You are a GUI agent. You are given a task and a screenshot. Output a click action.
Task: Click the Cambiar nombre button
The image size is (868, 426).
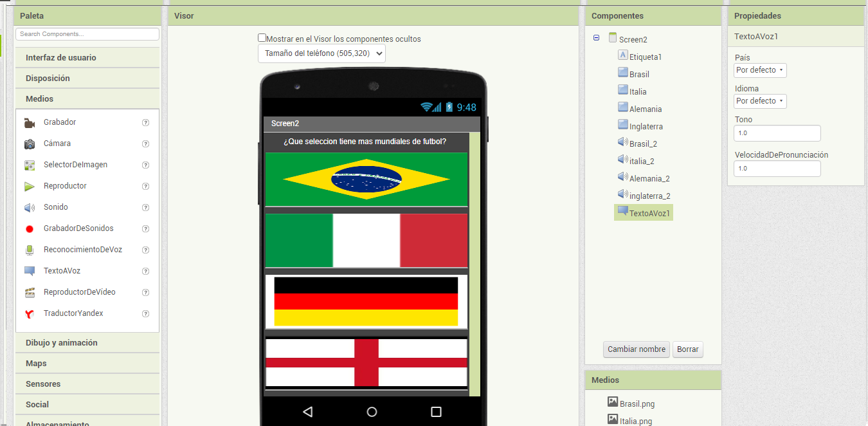coord(637,349)
